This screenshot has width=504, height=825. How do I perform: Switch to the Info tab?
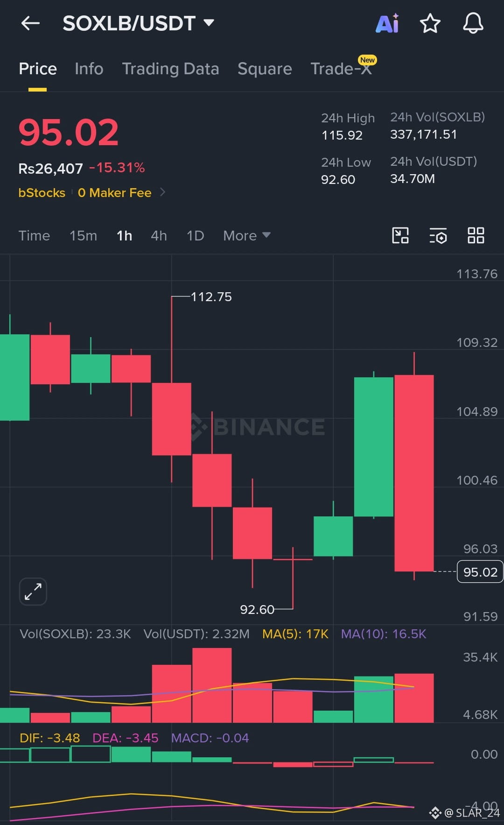pyautogui.click(x=89, y=69)
